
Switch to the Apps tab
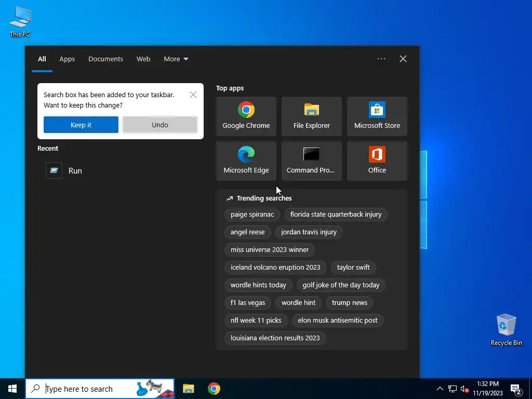click(x=67, y=59)
